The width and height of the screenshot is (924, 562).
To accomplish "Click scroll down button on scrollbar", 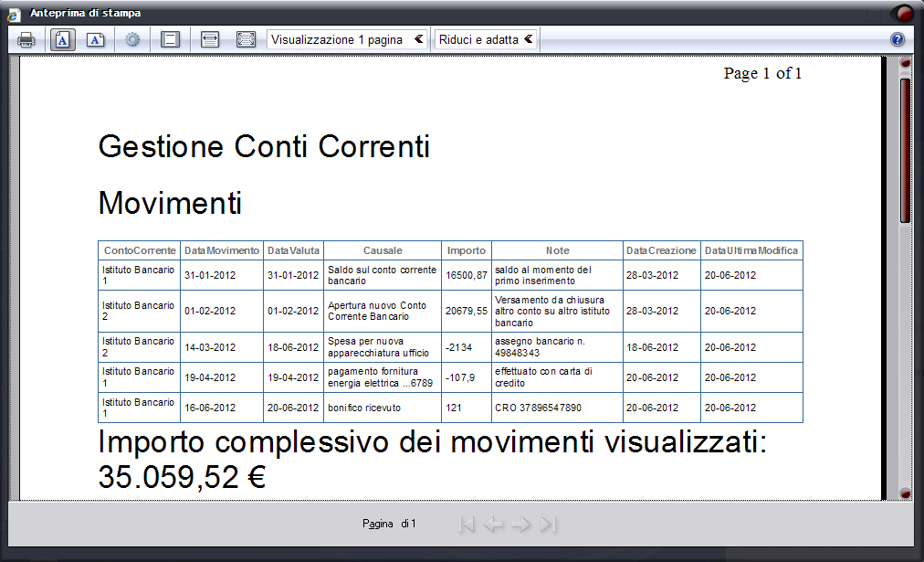I will click(x=905, y=493).
